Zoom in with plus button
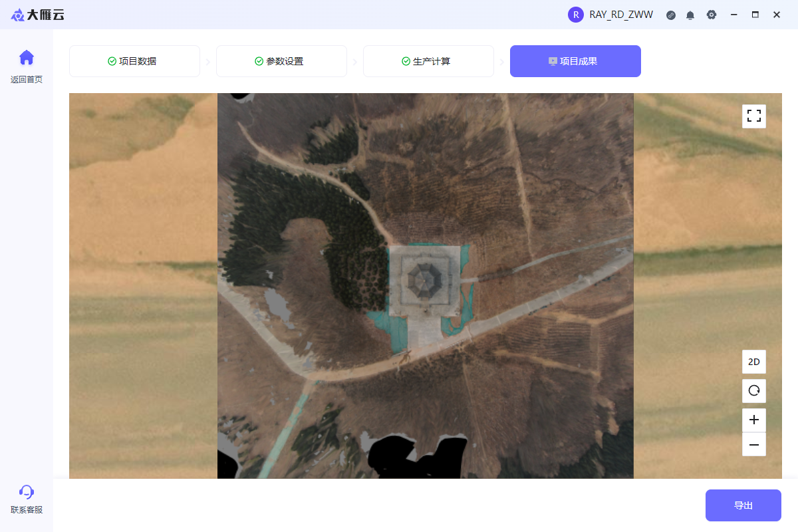Image resolution: width=798 pixels, height=532 pixels. (x=754, y=420)
